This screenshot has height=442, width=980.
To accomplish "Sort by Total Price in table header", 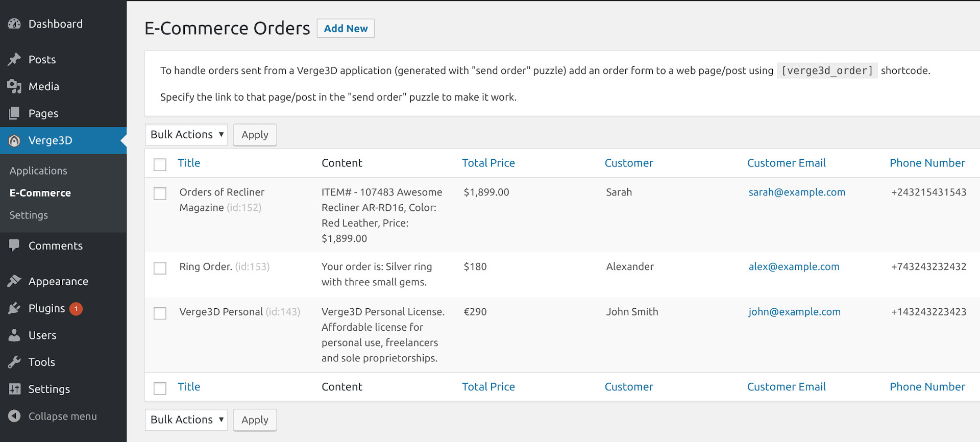I will tap(488, 163).
